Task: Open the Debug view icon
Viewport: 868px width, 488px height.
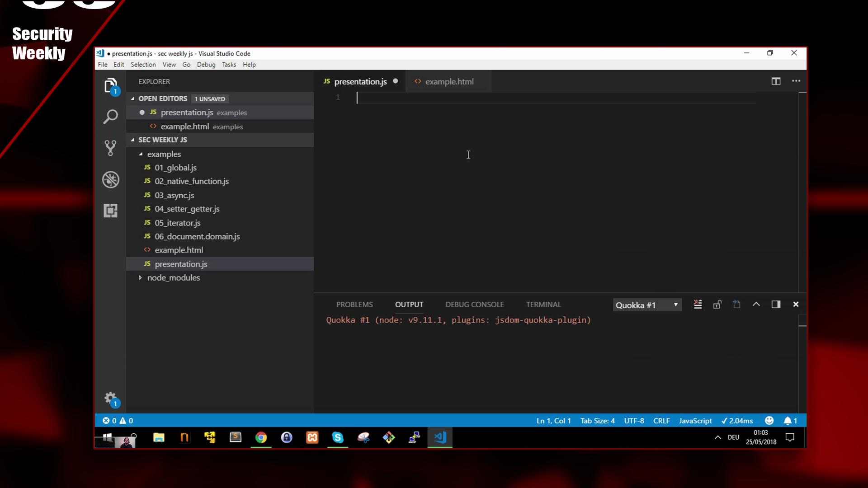Action: point(111,179)
